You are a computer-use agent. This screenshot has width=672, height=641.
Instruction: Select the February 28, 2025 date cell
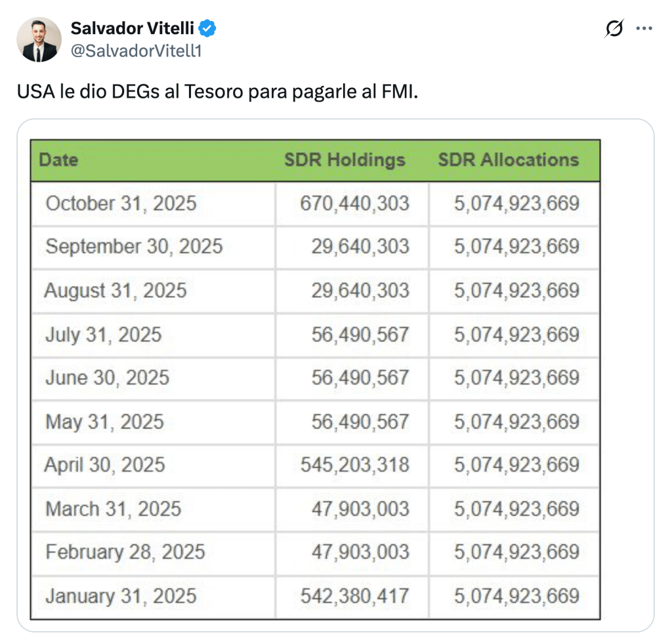tap(125, 552)
